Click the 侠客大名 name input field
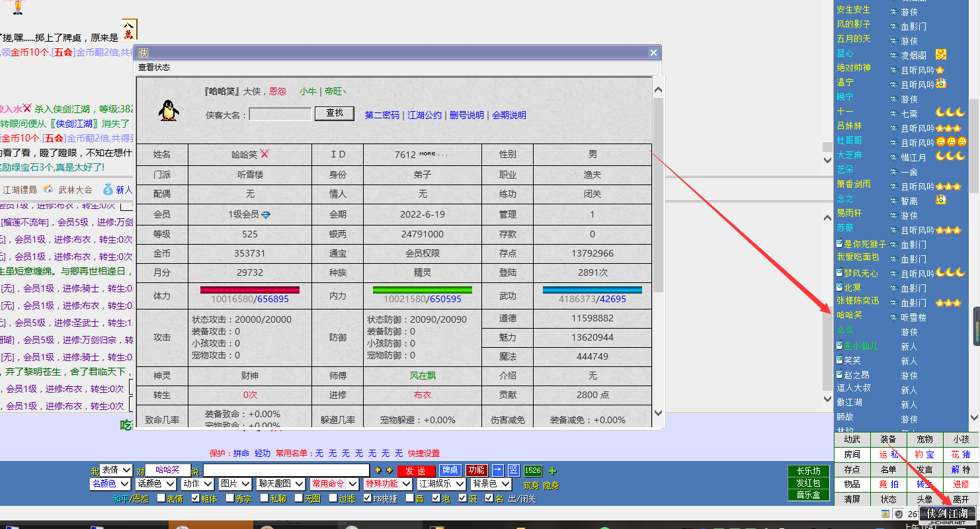Image resolution: width=980 pixels, height=529 pixels. pyautogui.click(x=280, y=114)
